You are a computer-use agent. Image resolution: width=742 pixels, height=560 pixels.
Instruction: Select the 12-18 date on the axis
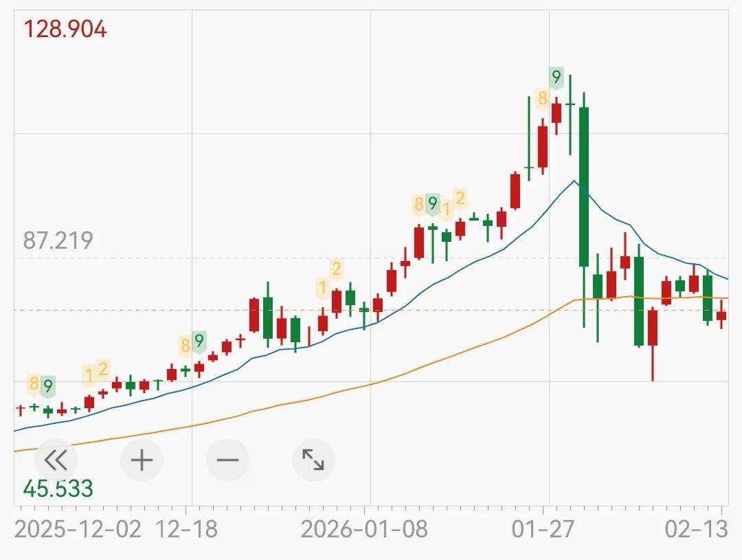pyautogui.click(x=186, y=530)
